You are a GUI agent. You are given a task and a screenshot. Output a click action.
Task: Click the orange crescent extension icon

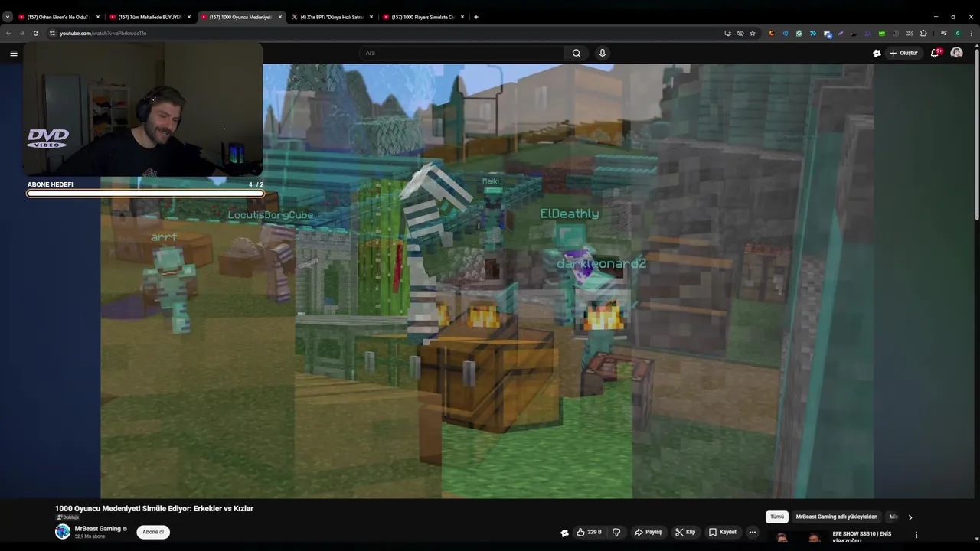tap(772, 33)
